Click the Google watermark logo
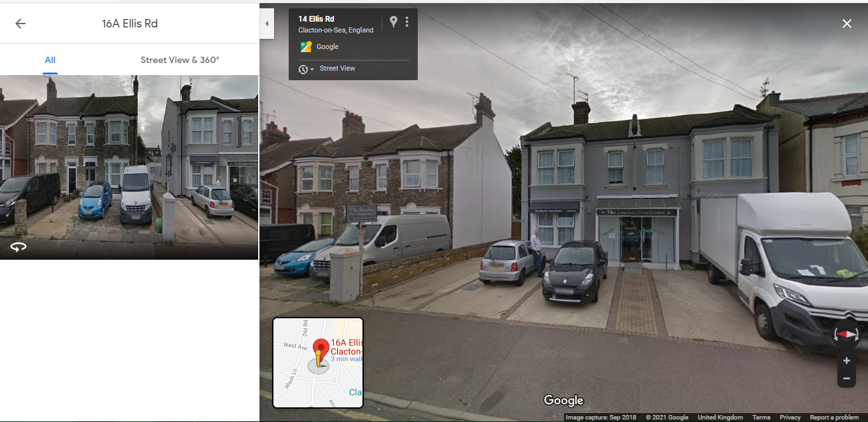The height and width of the screenshot is (422, 868). tap(563, 400)
